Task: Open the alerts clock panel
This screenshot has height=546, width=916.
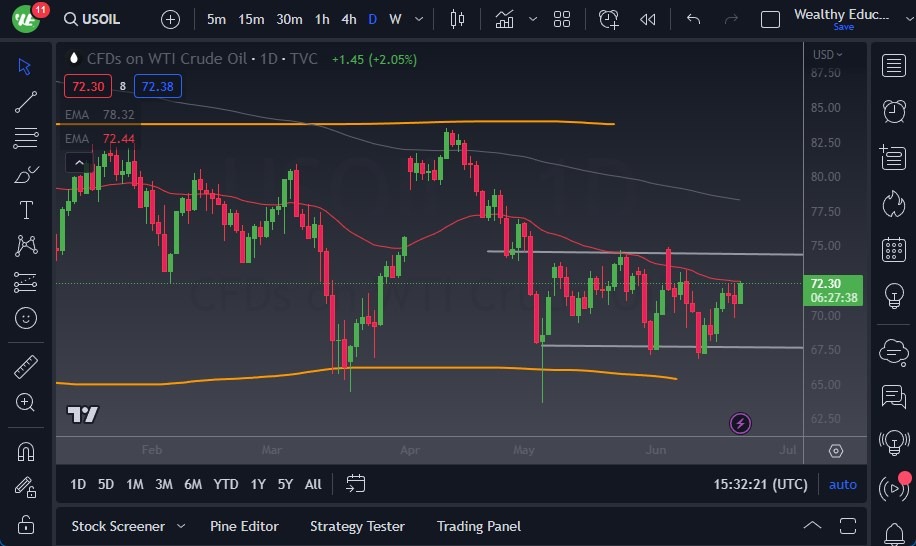Action: 893,111
